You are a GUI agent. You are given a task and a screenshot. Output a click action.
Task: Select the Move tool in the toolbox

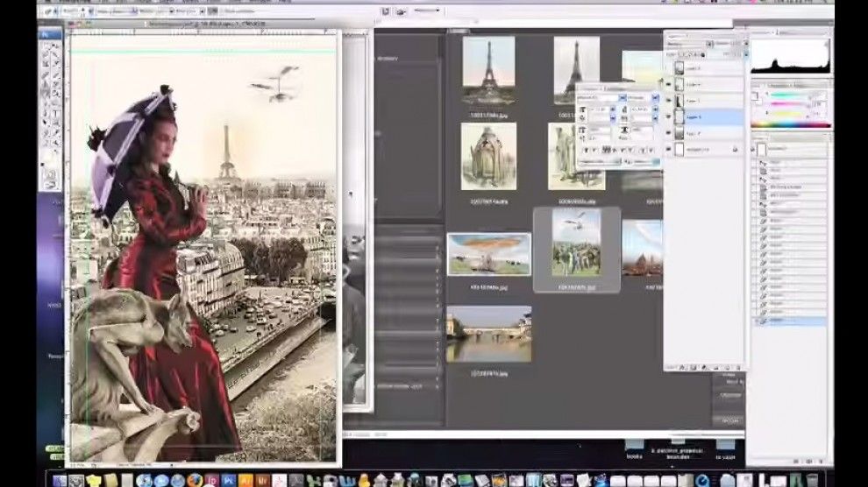55,46
